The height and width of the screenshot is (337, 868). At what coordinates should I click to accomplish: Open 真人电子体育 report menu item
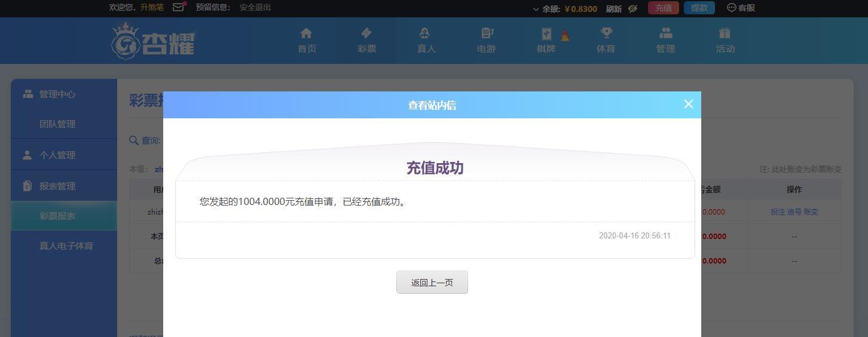click(x=66, y=246)
